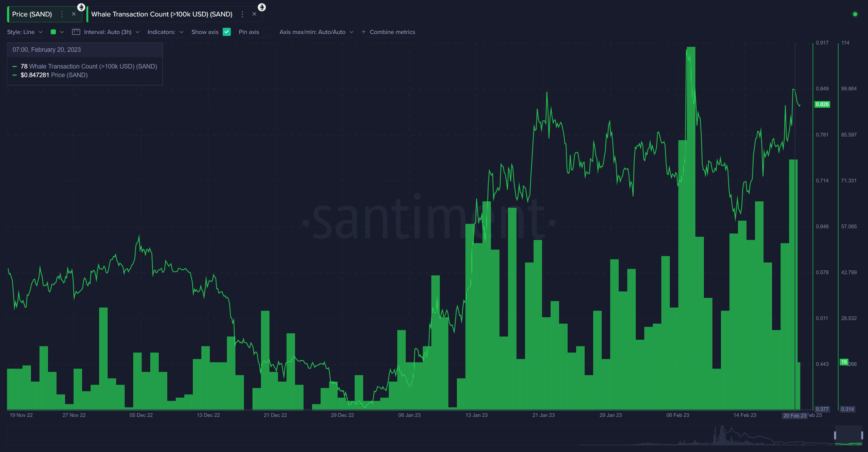Enable the Pin axis checkbox
Screen dimensions: 868x452
pos(267,32)
